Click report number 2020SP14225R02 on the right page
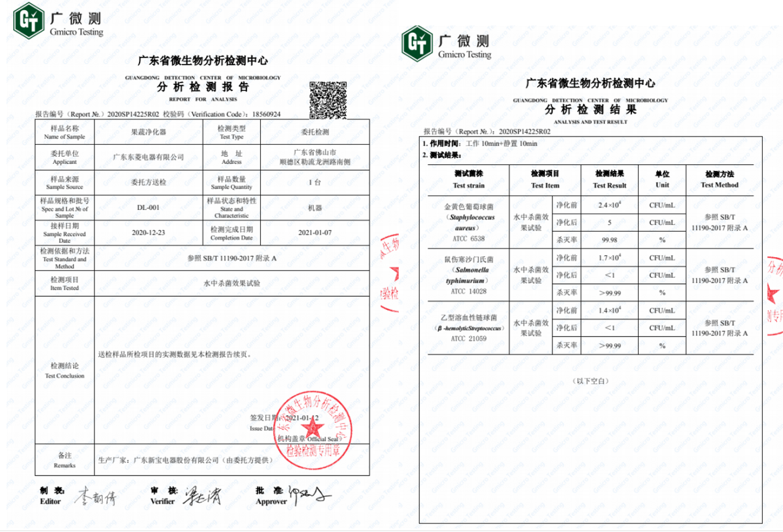Viewport: 783px width, 532px height. [525, 131]
